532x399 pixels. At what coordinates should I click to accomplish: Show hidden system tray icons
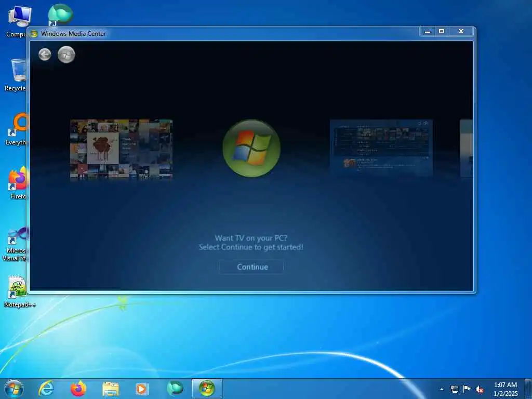tap(442, 389)
